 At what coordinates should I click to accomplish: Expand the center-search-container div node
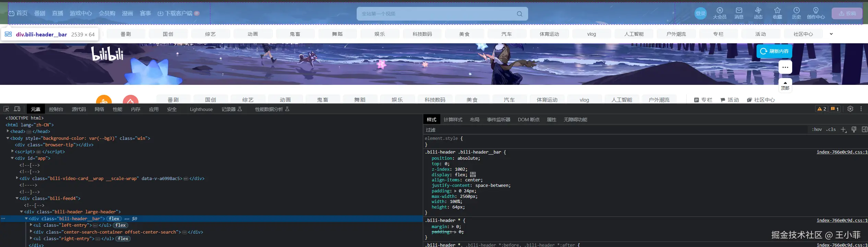click(31, 232)
